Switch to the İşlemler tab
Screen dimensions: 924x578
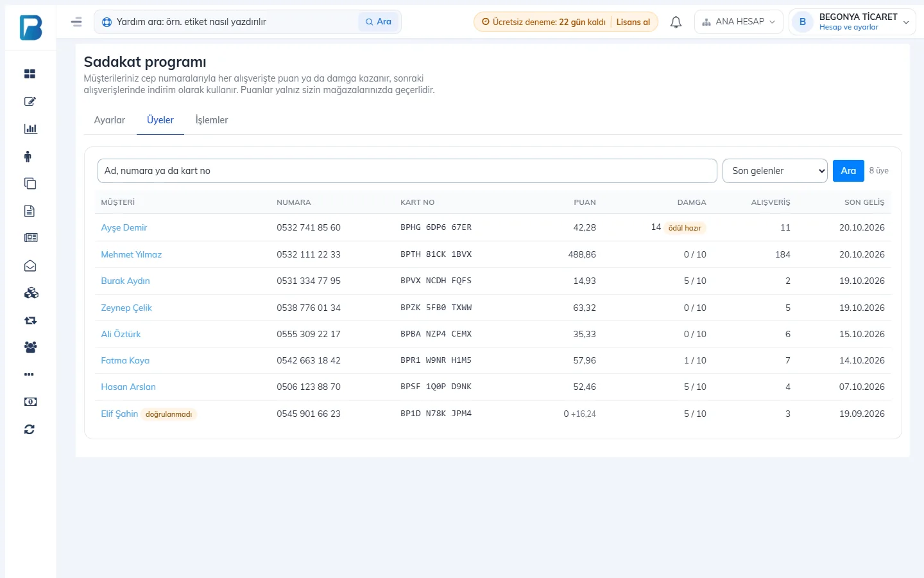pyautogui.click(x=212, y=120)
